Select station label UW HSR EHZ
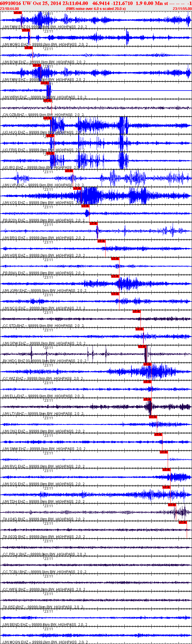 14,255
